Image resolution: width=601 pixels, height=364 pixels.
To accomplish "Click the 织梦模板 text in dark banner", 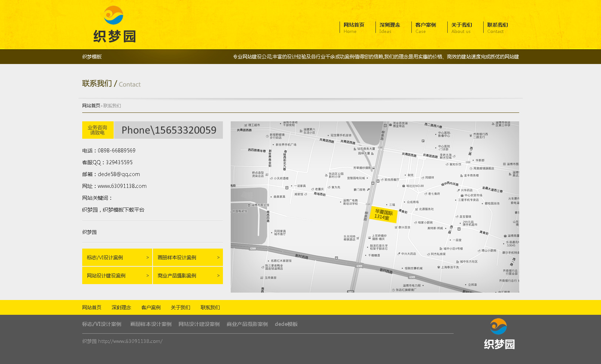I will tap(92, 57).
